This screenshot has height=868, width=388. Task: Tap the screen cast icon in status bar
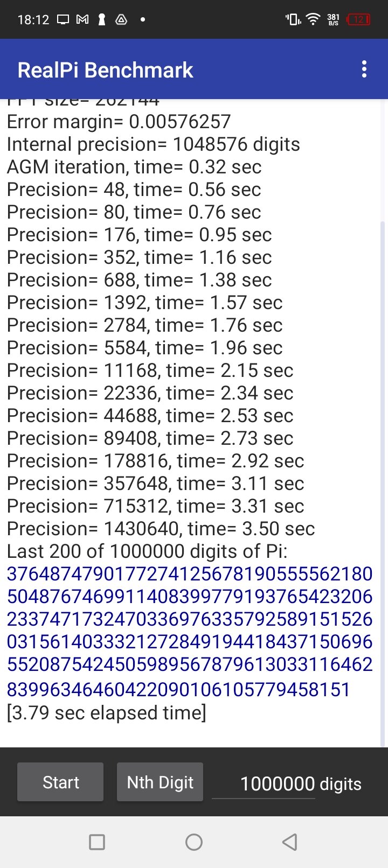click(63, 19)
